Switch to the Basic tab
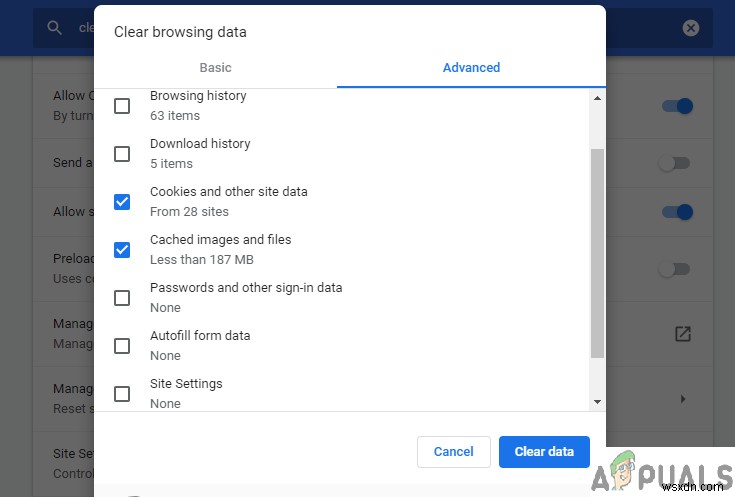 click(215, 68)
